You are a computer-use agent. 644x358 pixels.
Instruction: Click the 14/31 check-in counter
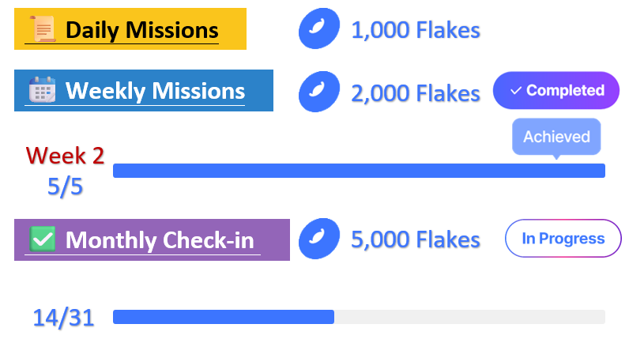point(63,318)
